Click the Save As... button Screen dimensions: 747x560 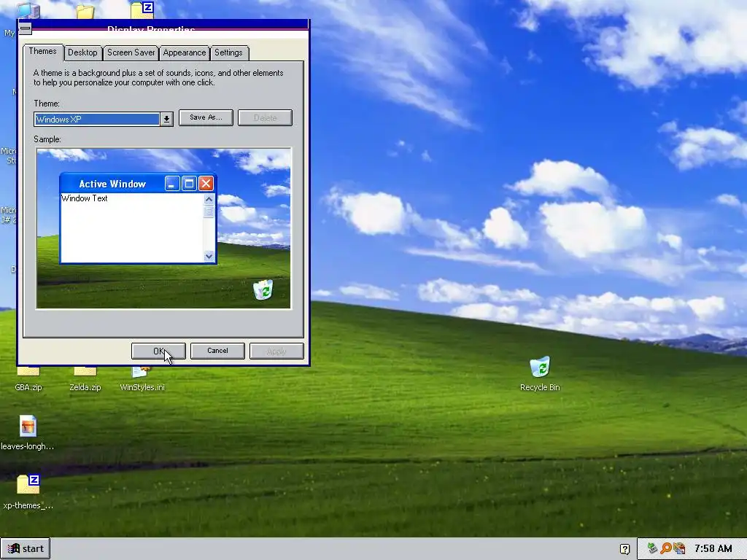point(206,117)
